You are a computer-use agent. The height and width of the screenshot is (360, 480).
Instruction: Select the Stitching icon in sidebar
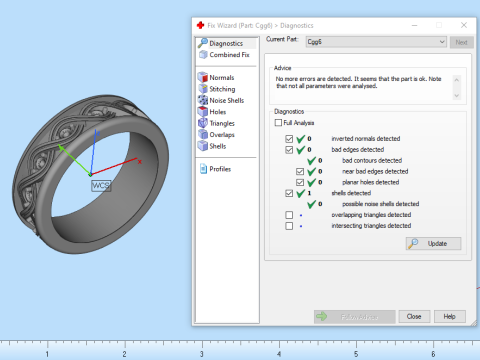(203, 89)
